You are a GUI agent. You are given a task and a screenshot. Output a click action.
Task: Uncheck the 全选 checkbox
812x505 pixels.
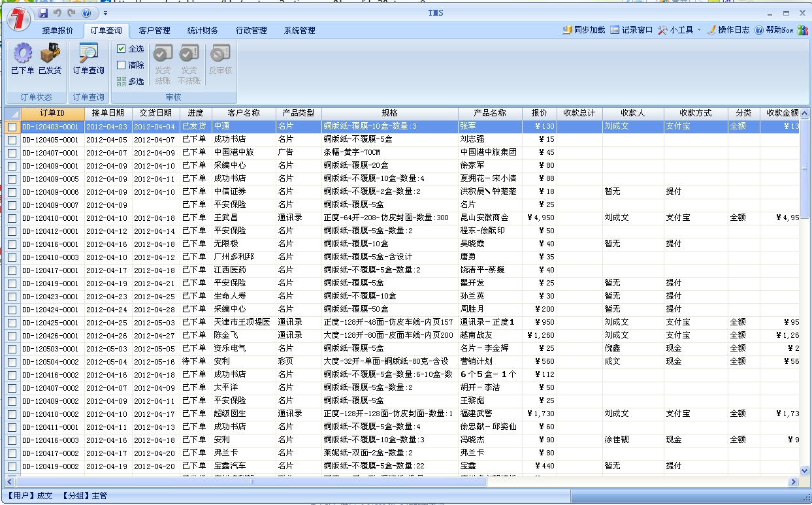pyautogui.click(x=122, y=49)
